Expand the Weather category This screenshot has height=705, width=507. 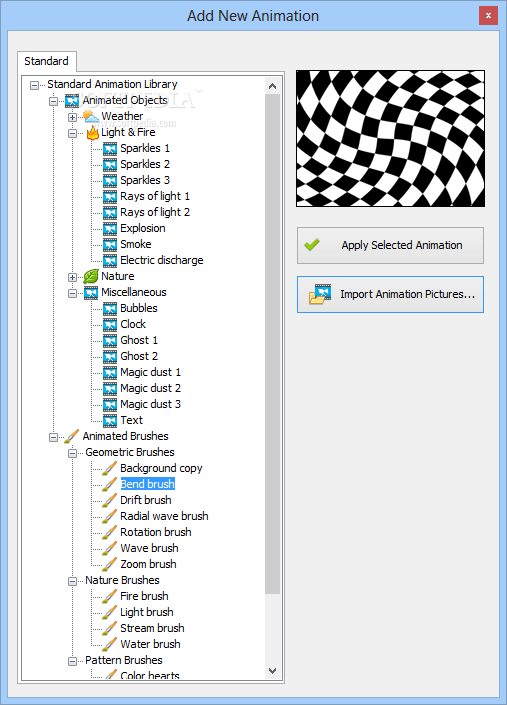[72, 117]
